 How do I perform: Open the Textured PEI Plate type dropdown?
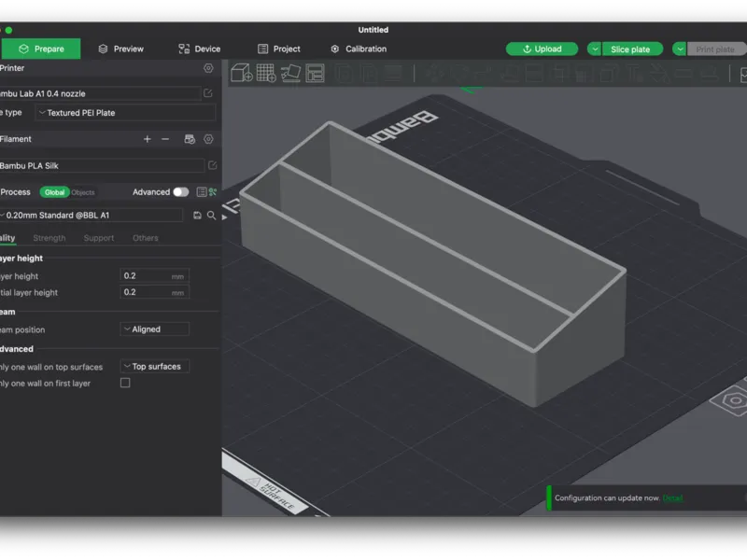pyautogui.click(x=126, y=113)
